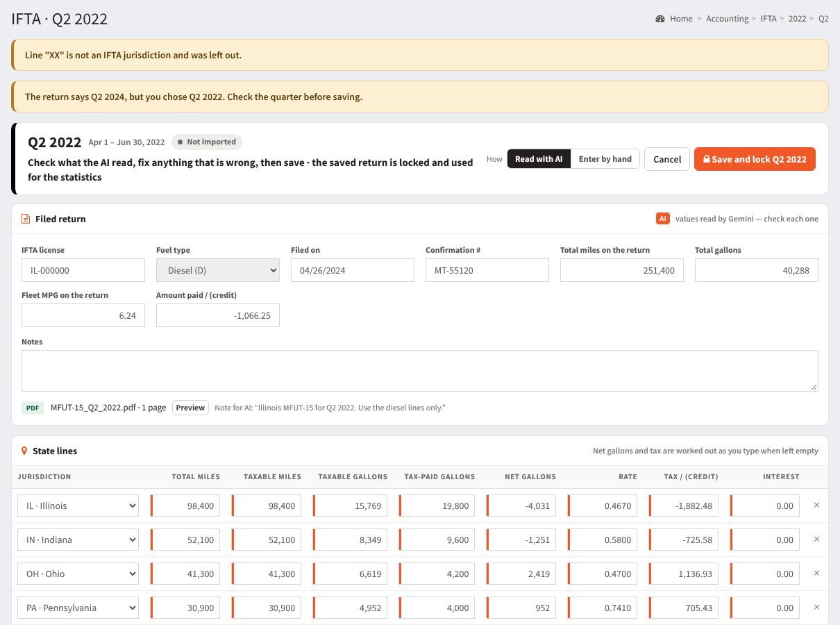This screenshot has width=840, height=625.
Task: Go to Accounting breadcrumb
Action: (x=727, y=19)
